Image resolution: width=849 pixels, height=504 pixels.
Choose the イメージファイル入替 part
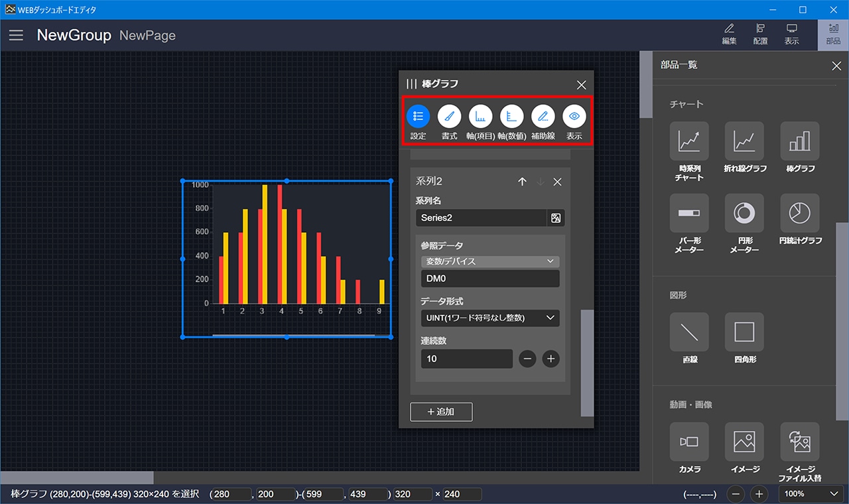click(x=799, y=442)
